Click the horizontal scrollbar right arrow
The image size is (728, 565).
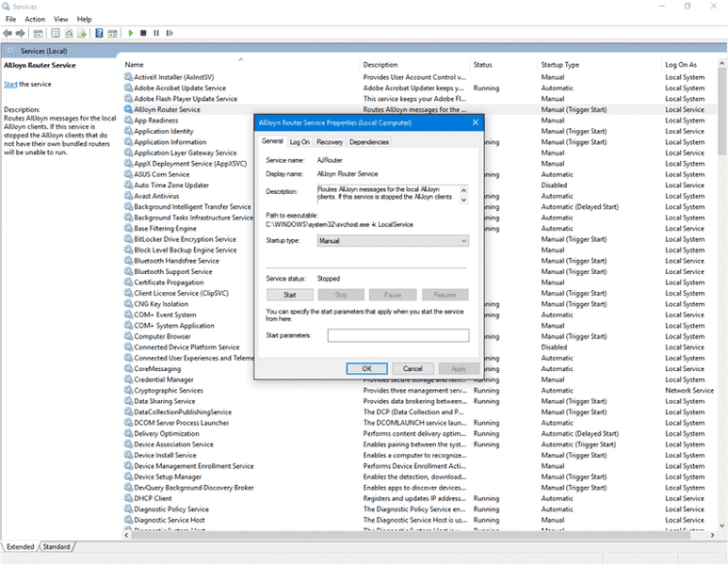pyautogui.click(x=713, y=535)
